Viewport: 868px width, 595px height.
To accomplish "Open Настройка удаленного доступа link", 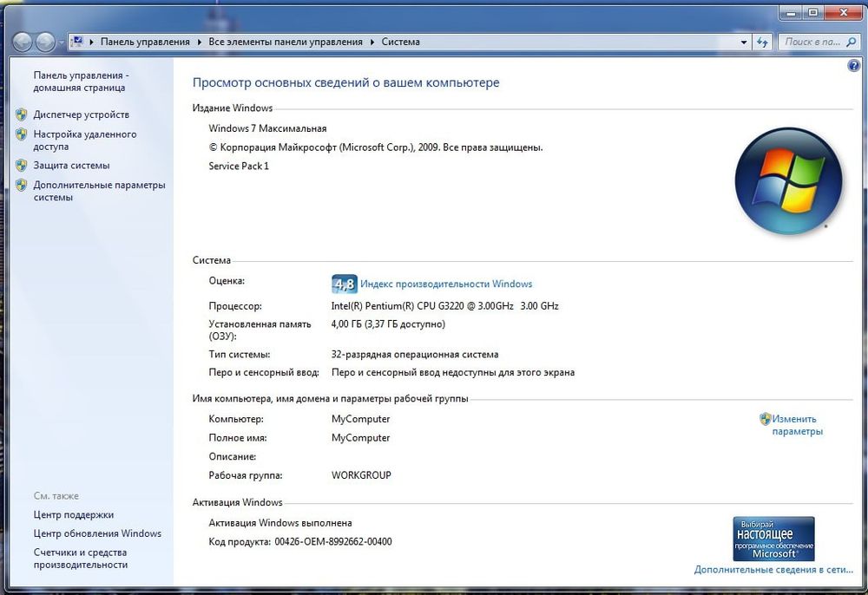I will (85, 141).
